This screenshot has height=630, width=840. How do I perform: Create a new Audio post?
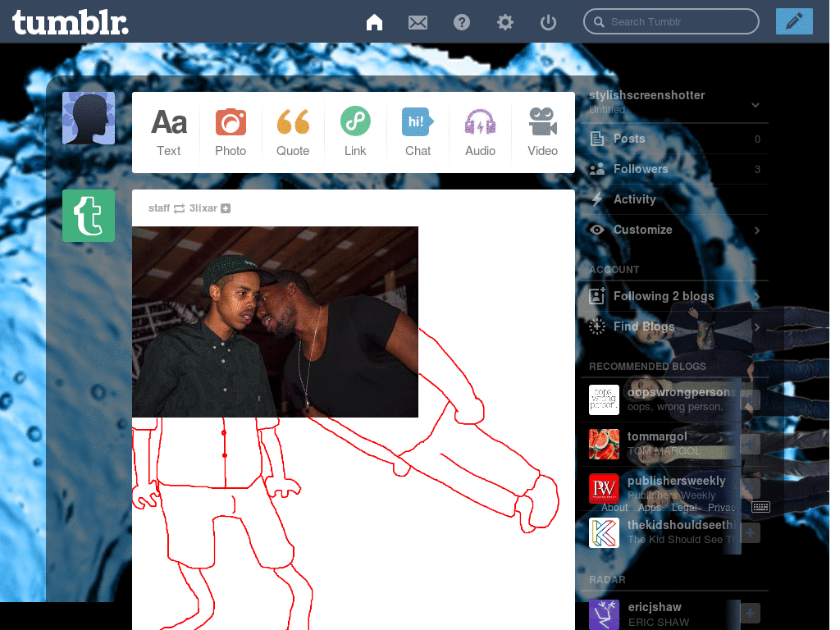click(x=480, y=132)
